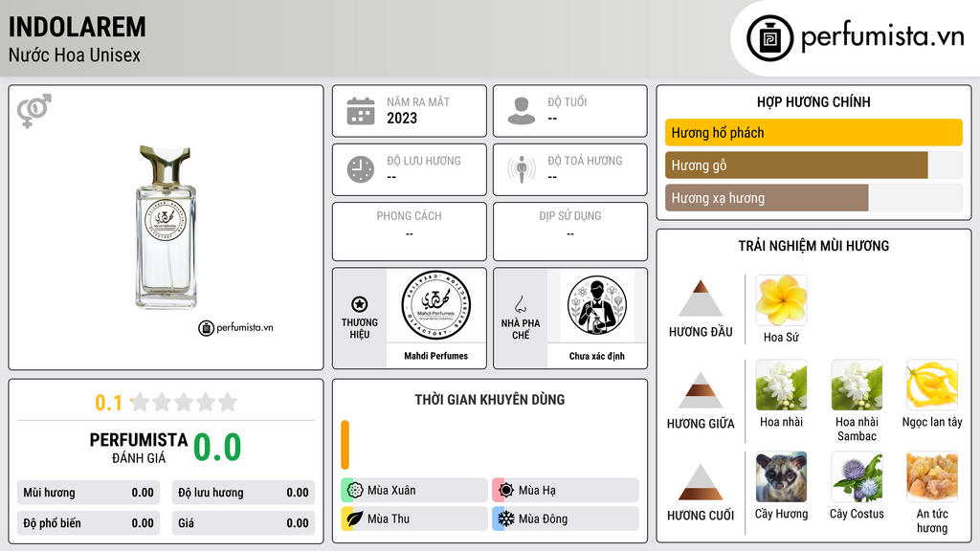This screenshot has height=551, width=980.
Task: Click the nose icon above Nhà pha chế
Action: click(520, 304)
